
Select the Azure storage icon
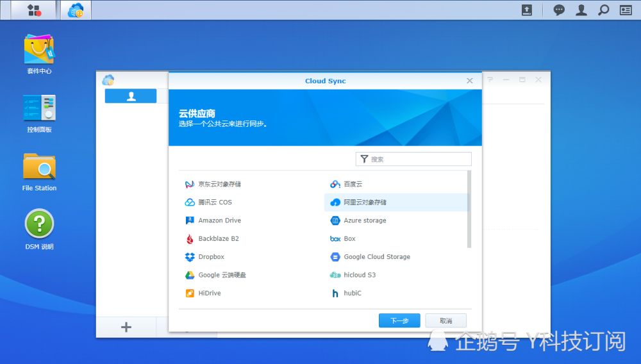[335, 220]
